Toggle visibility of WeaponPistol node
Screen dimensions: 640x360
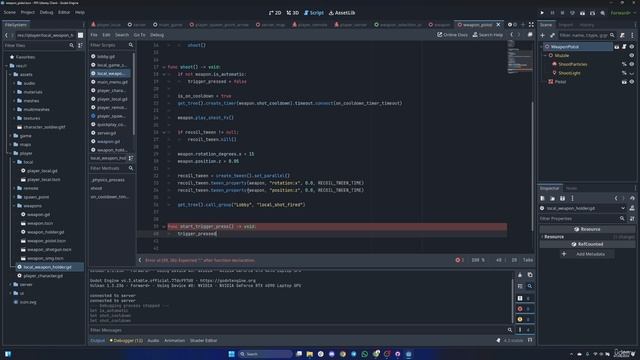[632, 47]
